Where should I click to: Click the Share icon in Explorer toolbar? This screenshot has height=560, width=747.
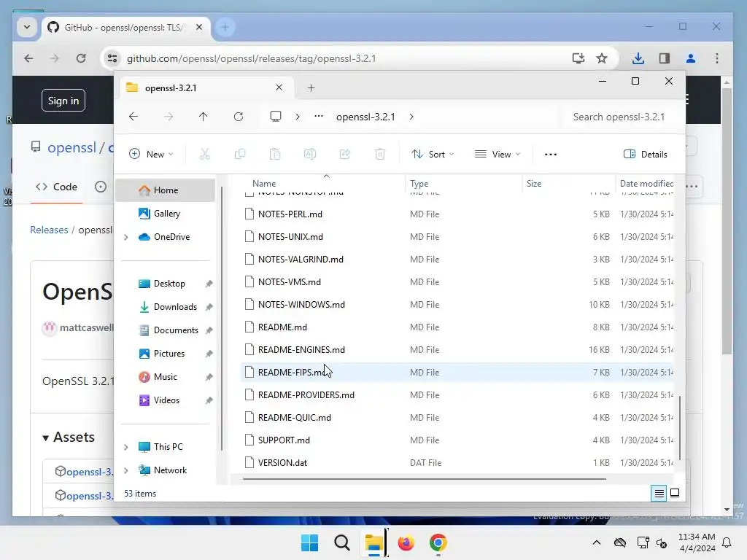pyautogui.click(x=345, y=155)
